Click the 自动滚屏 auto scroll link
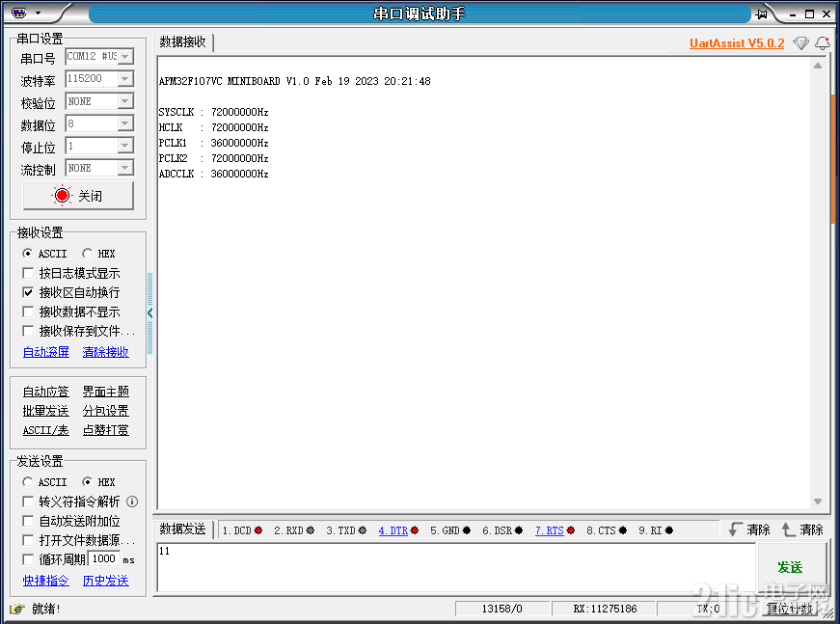 [46, 351]
